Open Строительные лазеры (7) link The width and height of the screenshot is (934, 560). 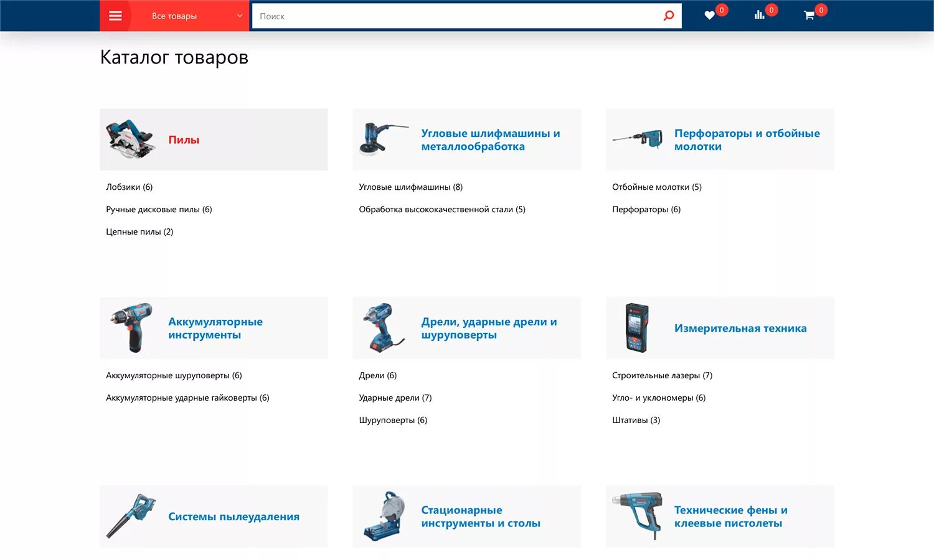coord(662,375)
